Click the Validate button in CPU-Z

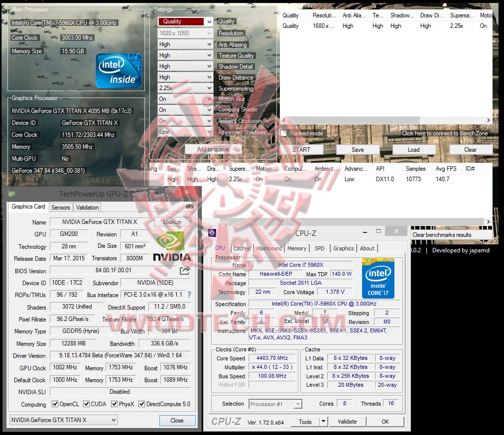(347, 421)
